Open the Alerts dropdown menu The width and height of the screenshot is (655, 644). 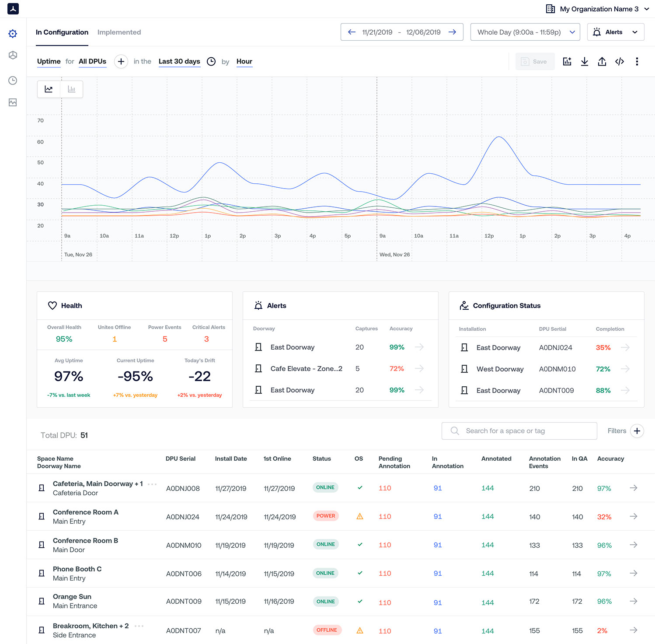click(x=615, y=32)
